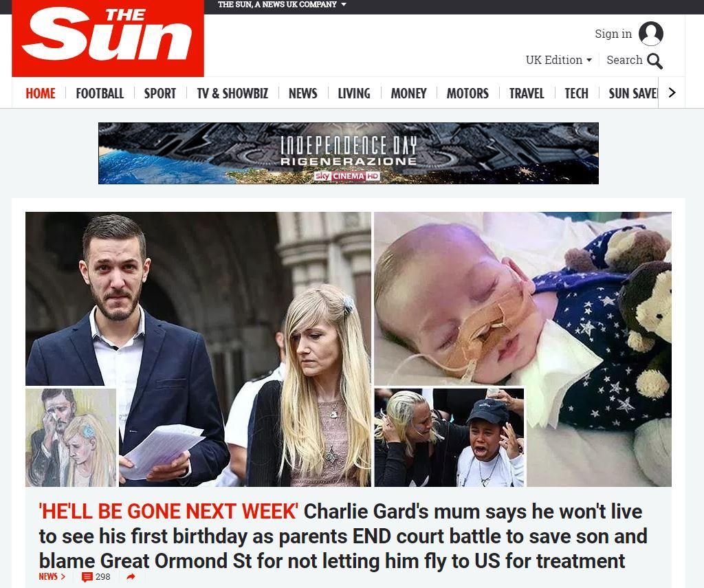Click the Independence Day Sky Cinema banner ad
704x588 pixels.
pos(349,153)
